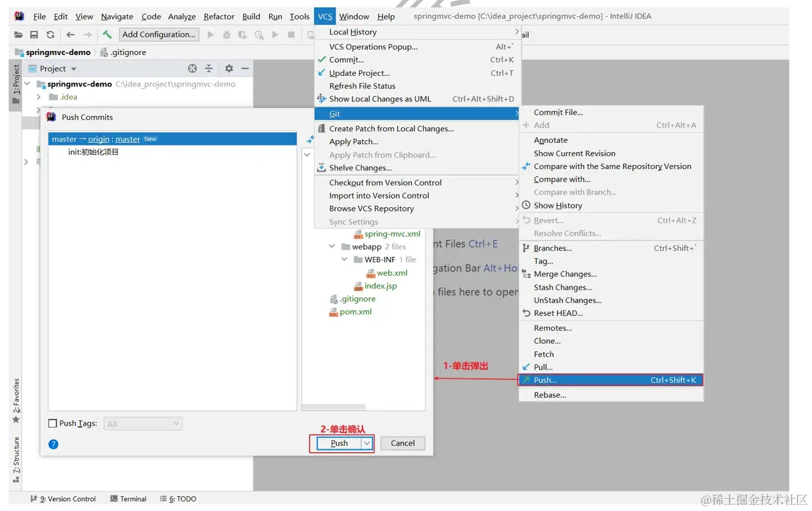The width and height of the screenshot is (812, 511).
Task: Select Stash Changes... in the Git submenu
Action: point(611,287)
